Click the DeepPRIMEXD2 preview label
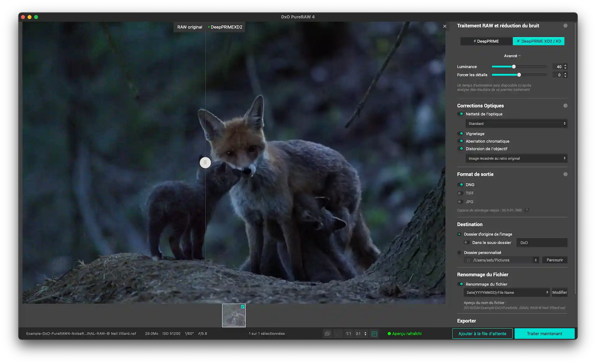Viewport: 596px width, 364px height. point(225,27)
